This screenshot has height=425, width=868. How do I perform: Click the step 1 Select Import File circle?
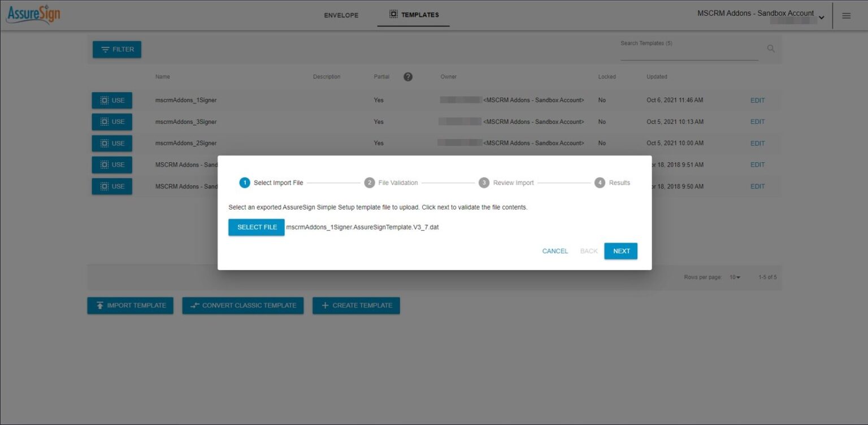click(245, 183)
